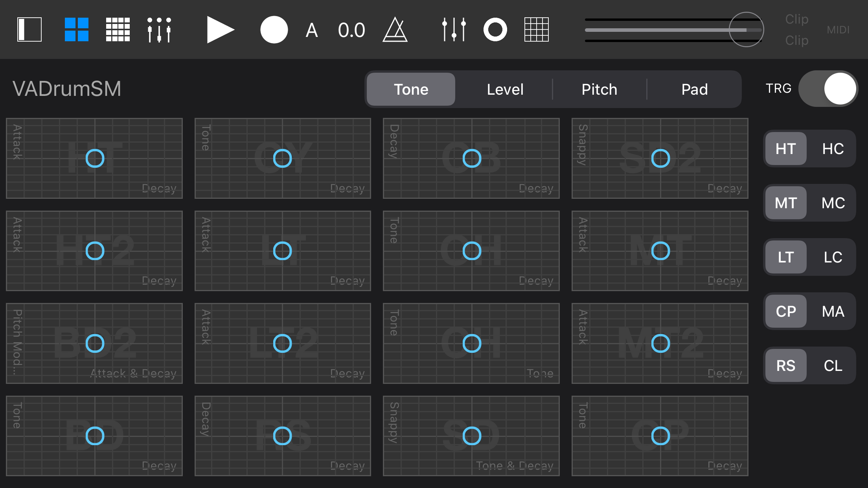
Task: Open the three-slider mixer view icon
Action: [x=159, y=29]
